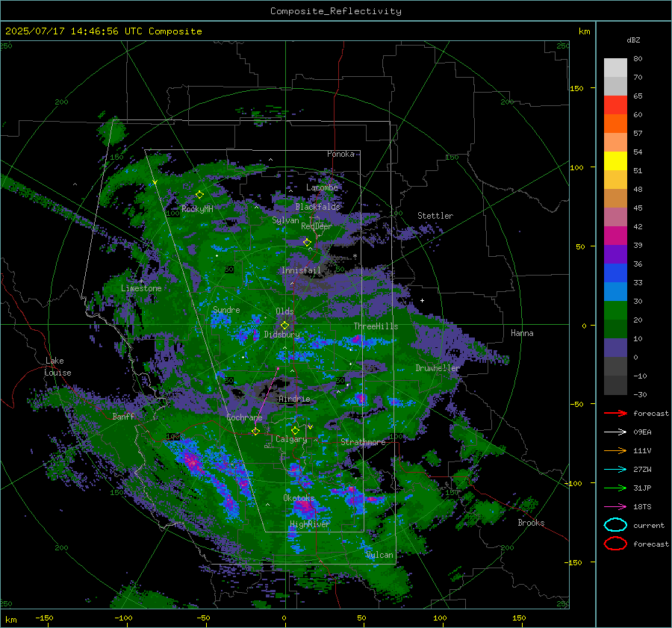672x628 pixels.
Task: Click the 'current' legend text
Action: coord(649,525)
